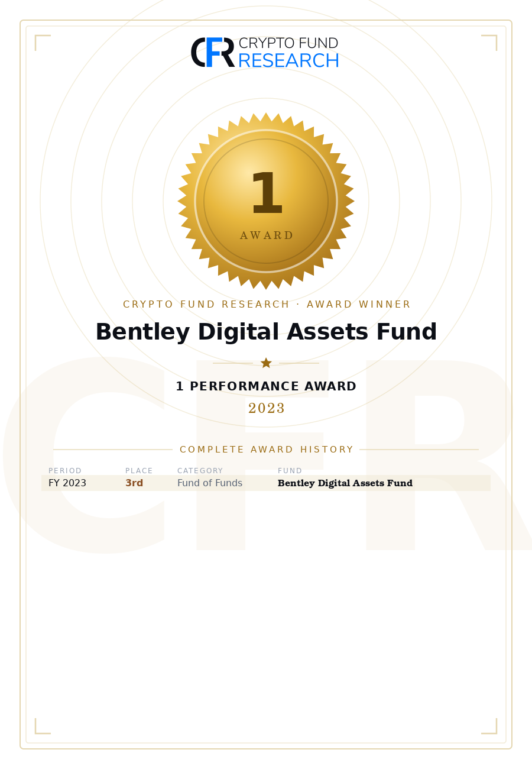Click the Crypto Fund Research logo

(265, 52)
